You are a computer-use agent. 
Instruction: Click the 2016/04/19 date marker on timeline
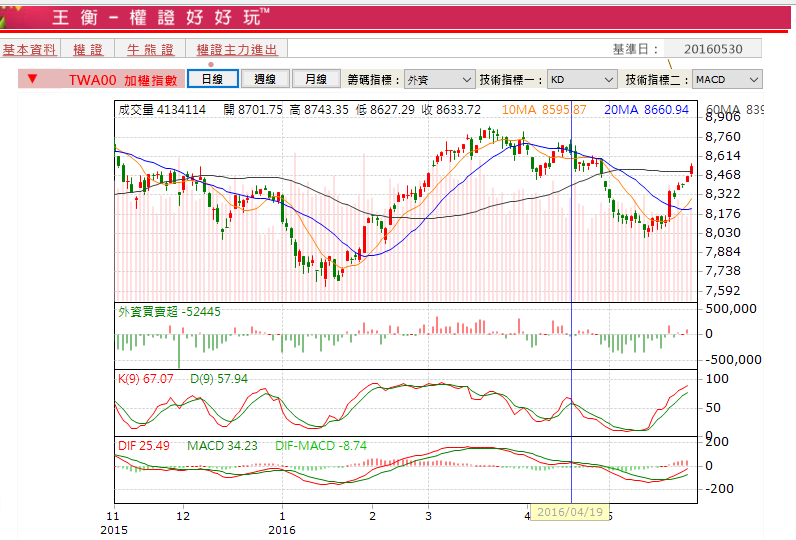pyautogui.click(x=568, y=511)
